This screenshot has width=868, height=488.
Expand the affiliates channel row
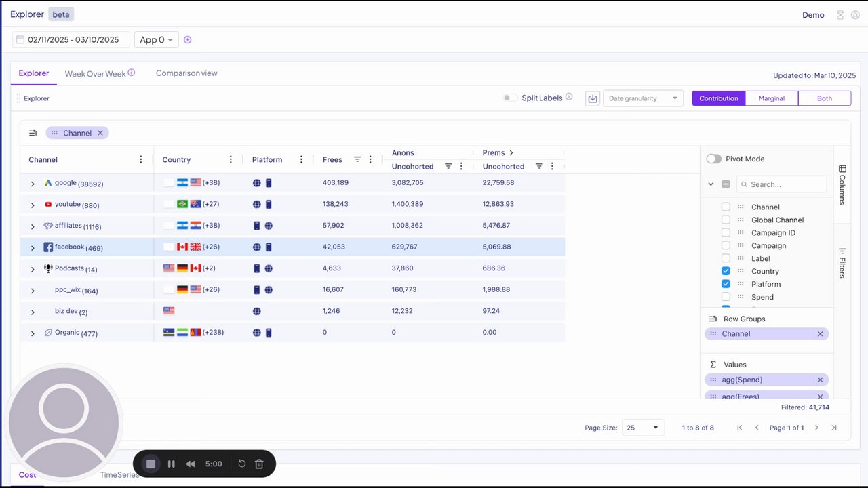[33, 226]
